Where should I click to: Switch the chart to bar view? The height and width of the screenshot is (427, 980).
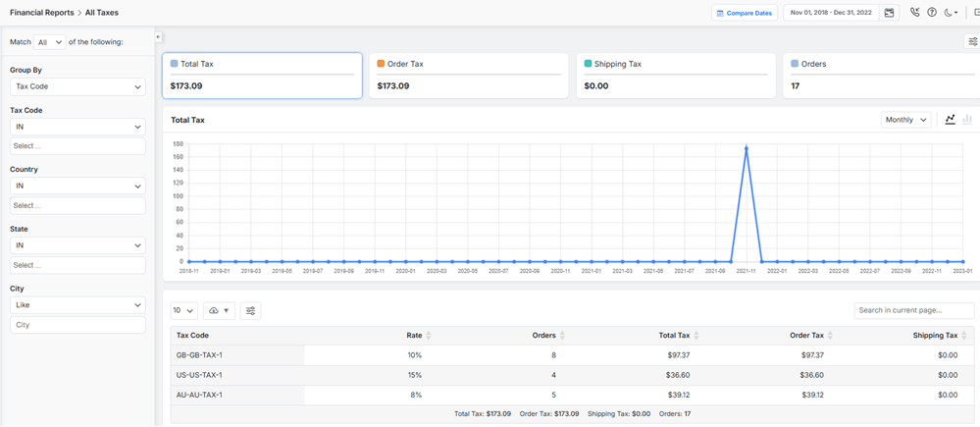967,120
